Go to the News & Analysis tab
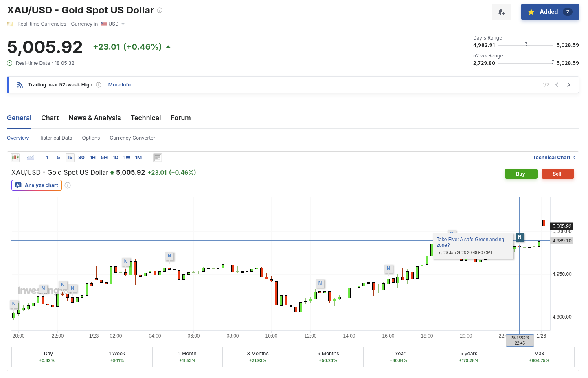Viewport: 588px width, 378px height. click(x=94, y=118)
